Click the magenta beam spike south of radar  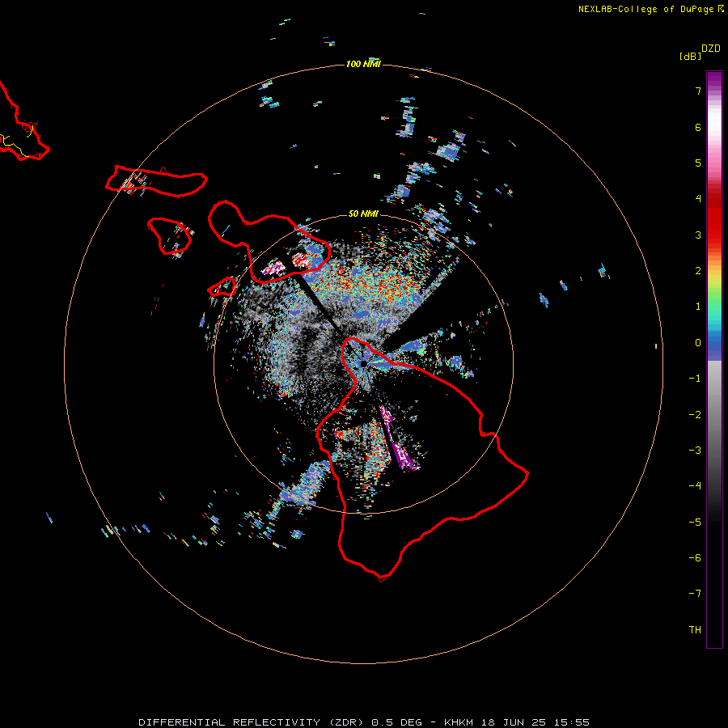coord(397,438)
